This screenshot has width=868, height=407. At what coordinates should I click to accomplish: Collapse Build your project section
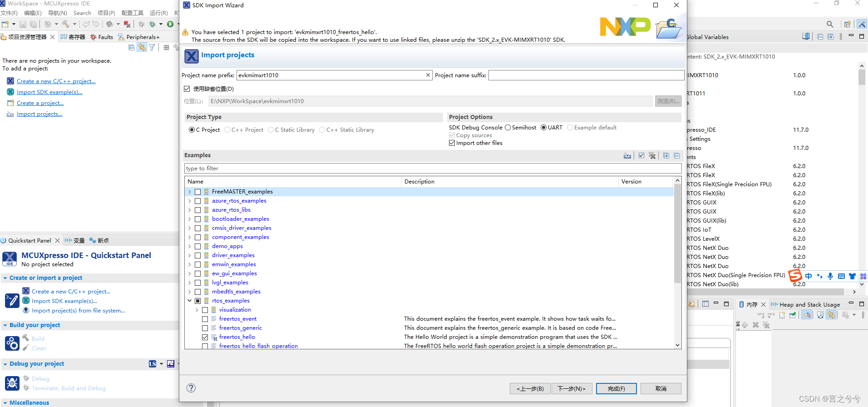coord(5,325)
